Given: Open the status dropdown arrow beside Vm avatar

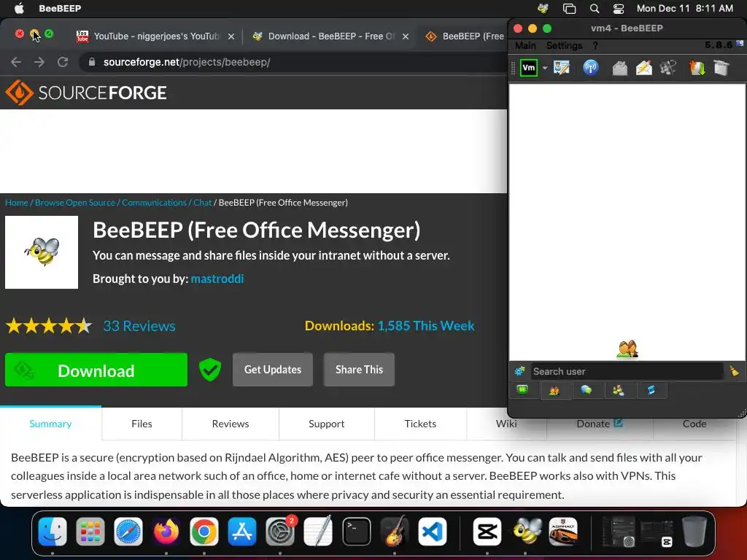Looking at the screenshot, I should (x=544, y=68).
